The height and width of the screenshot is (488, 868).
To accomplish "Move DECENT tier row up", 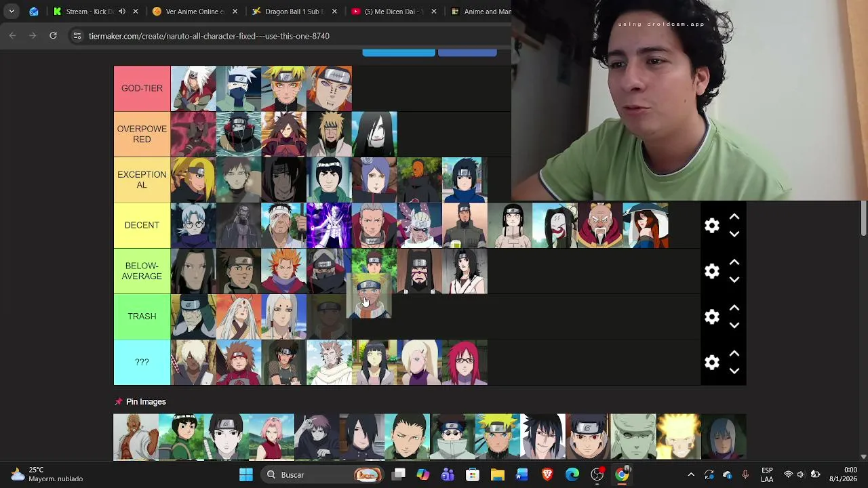I will (x=734, y=217).
